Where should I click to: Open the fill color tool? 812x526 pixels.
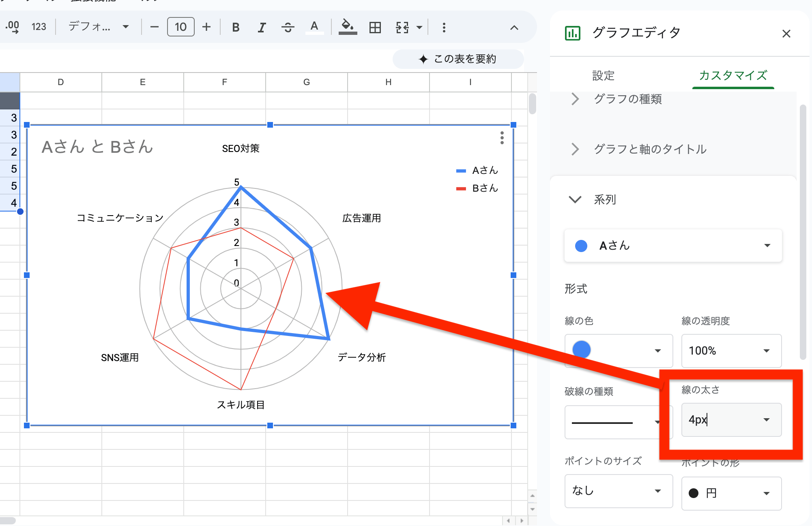pos(347,27)
